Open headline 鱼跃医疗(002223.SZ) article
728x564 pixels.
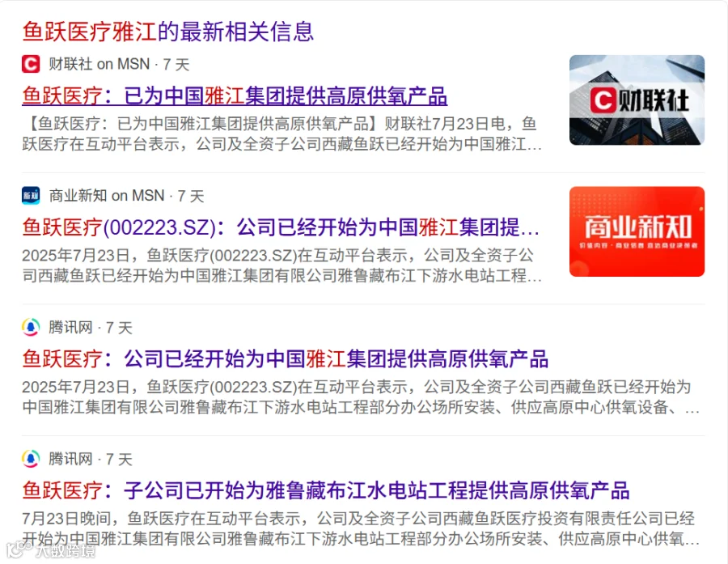click(281, 227)
